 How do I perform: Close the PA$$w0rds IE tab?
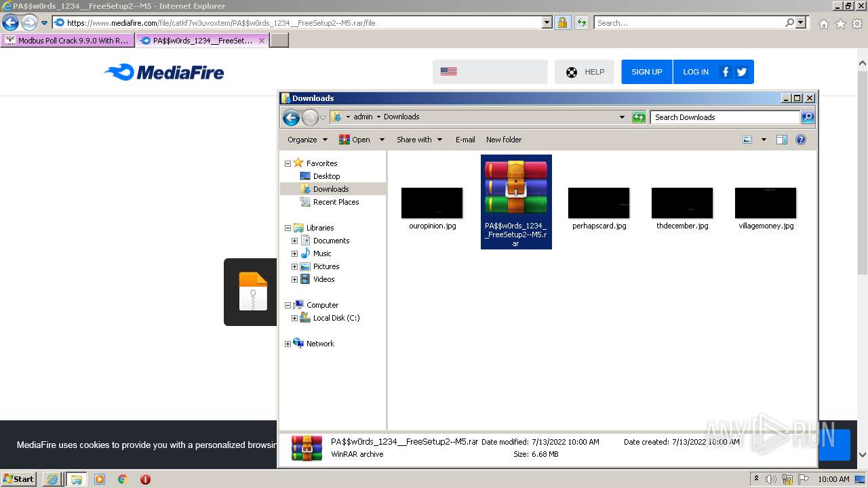pos(262,41)
